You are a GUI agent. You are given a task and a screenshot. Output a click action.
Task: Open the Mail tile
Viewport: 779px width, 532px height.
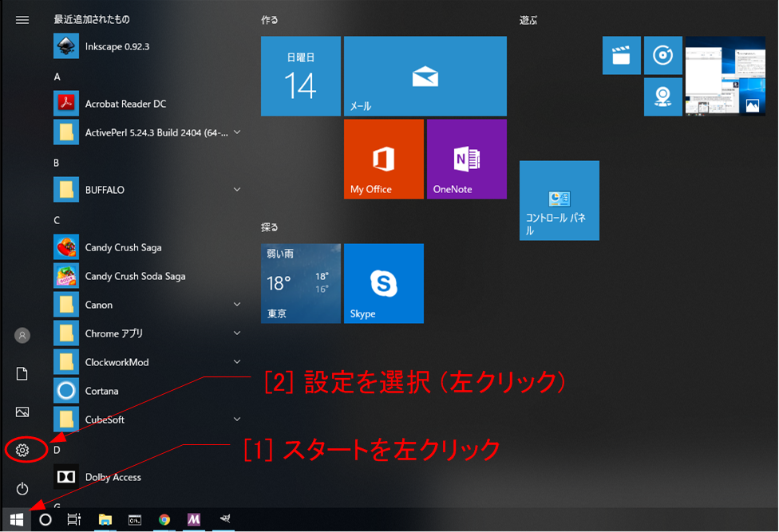coord(425,76)
